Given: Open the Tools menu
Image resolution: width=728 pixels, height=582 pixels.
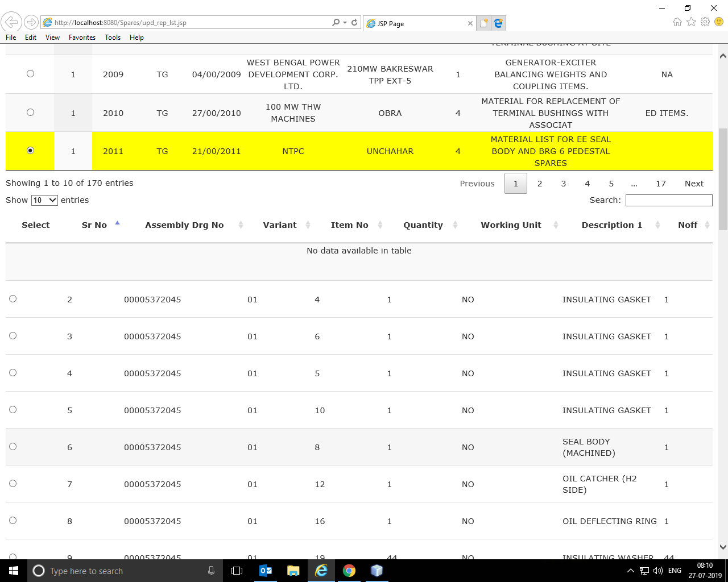Looking at the screenshot, I should [x=112, y=38].
